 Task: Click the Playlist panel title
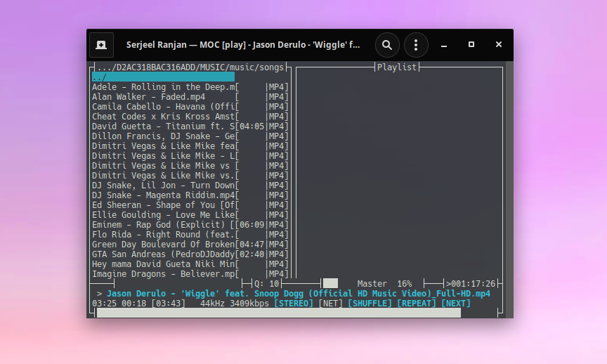[397, 67]
